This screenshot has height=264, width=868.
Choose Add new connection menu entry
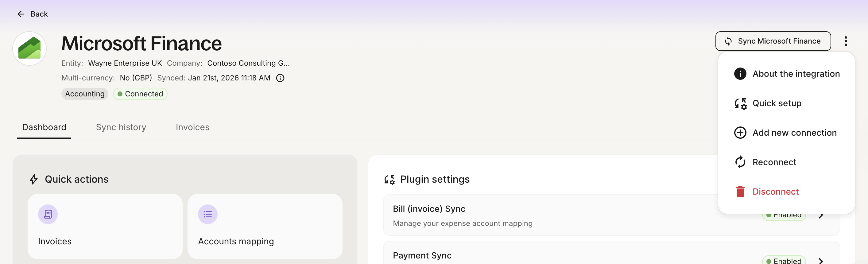click(794, 133)
